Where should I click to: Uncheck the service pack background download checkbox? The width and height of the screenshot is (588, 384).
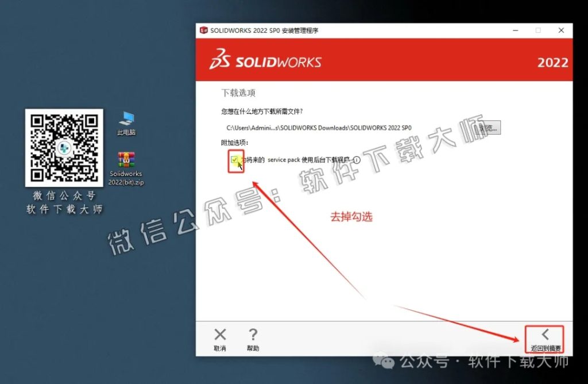pyautogui.click(x=233, y=160)
